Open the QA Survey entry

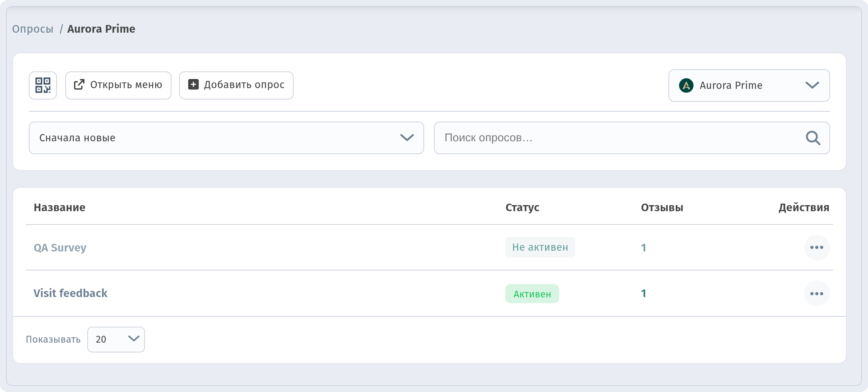(60, 248)
